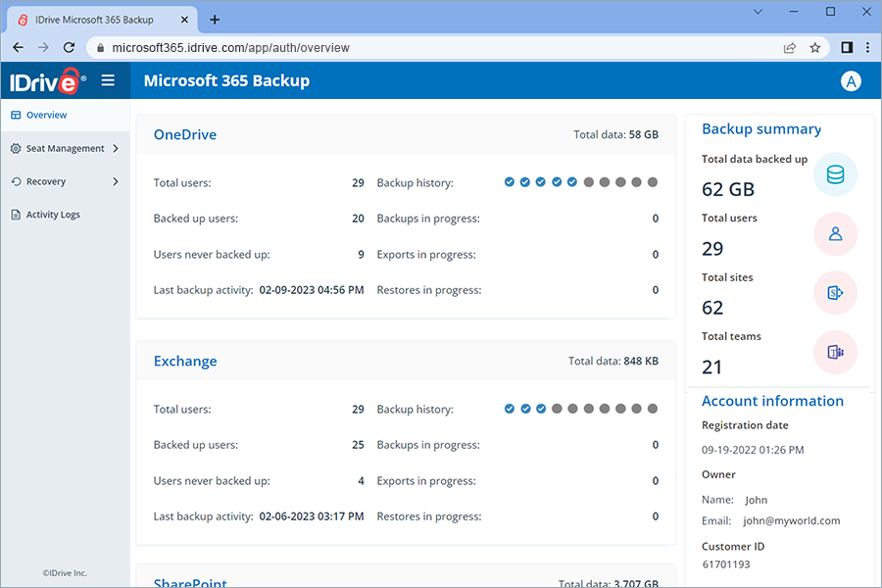Open a new browser tab
Image resolution: width=882 pixels, height=588 pixels.
(x=215, y=20)
